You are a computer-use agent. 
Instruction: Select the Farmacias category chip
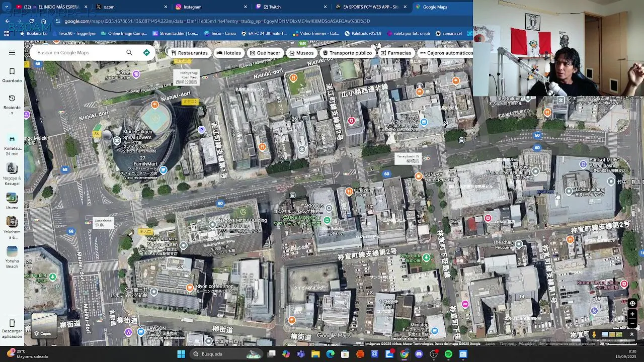click(x=396, y=53)
